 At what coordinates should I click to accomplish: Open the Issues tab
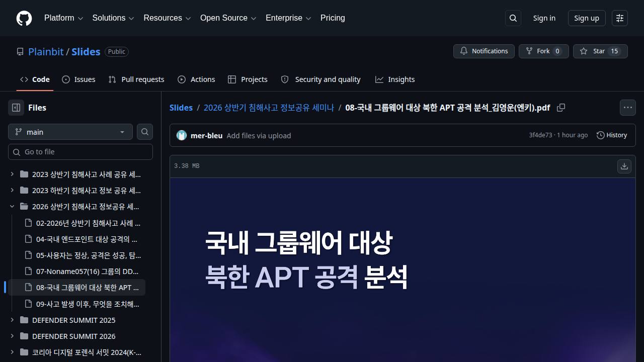(78, 79)
